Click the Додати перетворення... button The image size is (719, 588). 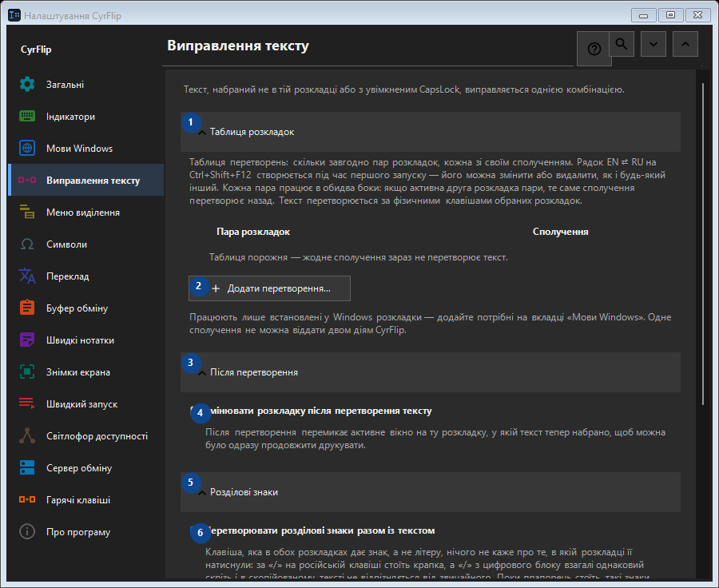(270, 288)
